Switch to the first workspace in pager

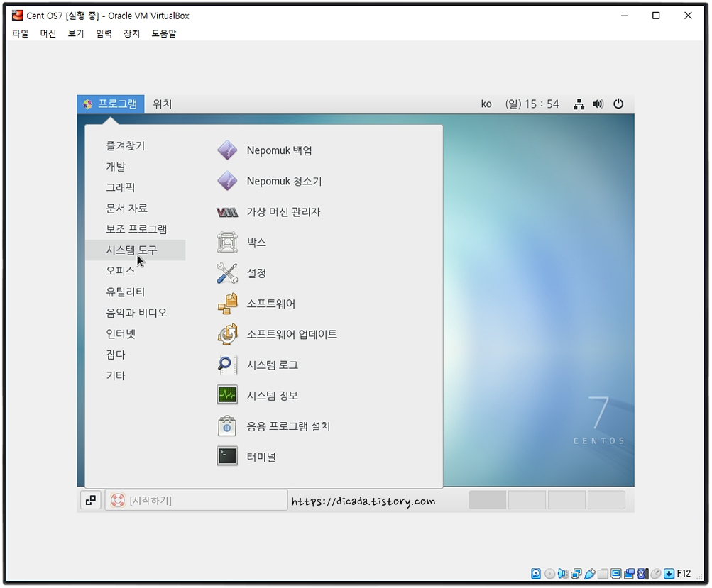[x=487, y=500]
